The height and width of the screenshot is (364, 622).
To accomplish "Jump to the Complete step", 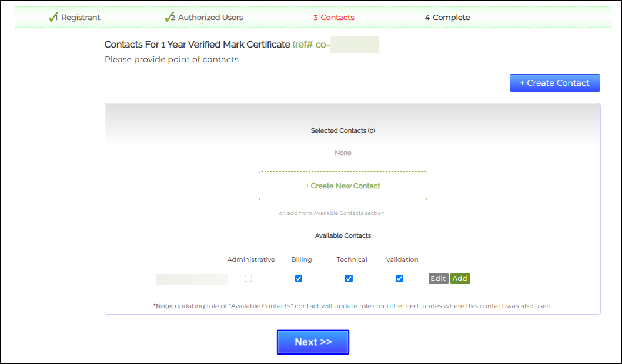I will point(447,18).
